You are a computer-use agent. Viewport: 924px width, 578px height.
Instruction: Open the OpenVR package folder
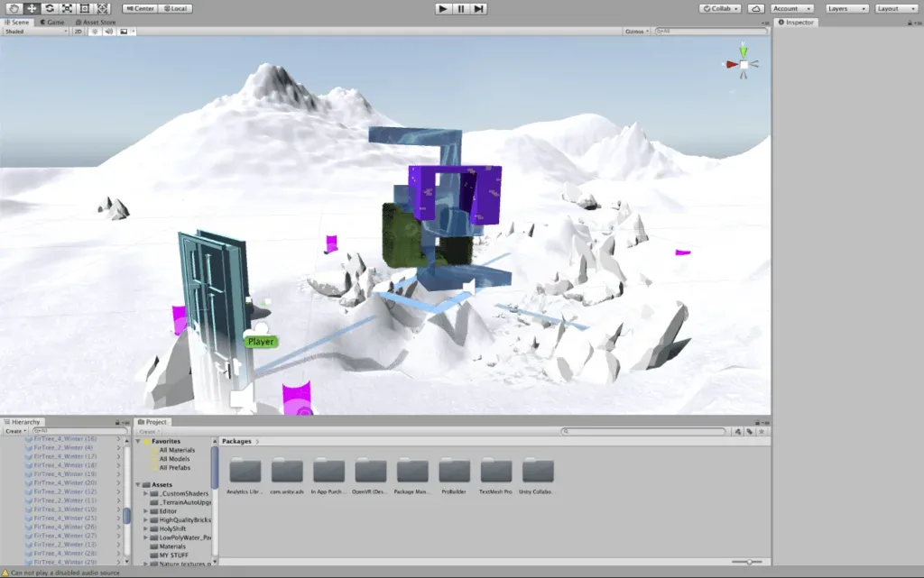pyautogui.click(x=370, y=475)
